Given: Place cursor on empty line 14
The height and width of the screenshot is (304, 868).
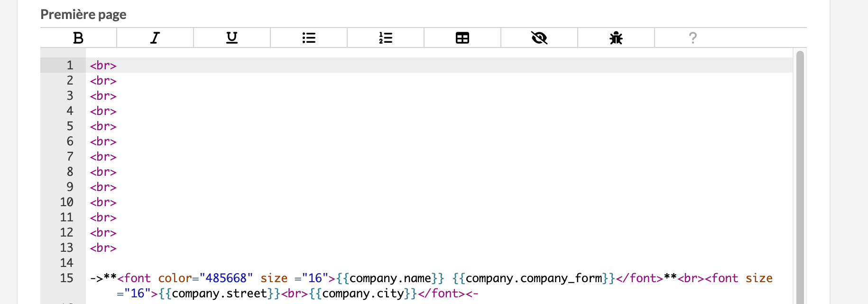Looking at the screenshot, I should click(x=439, y=263).
